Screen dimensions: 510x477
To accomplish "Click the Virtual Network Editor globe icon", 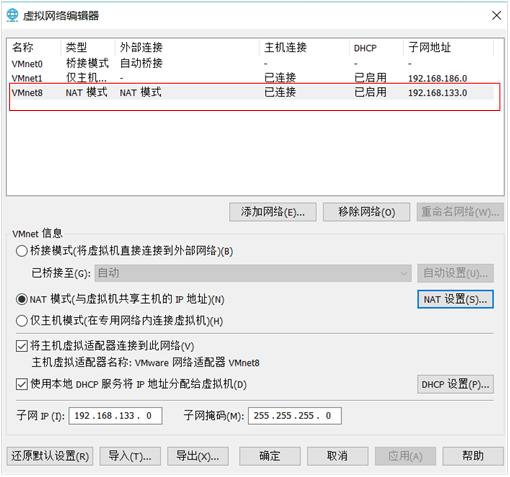I will pyautogui.click(x=13, y=15).
